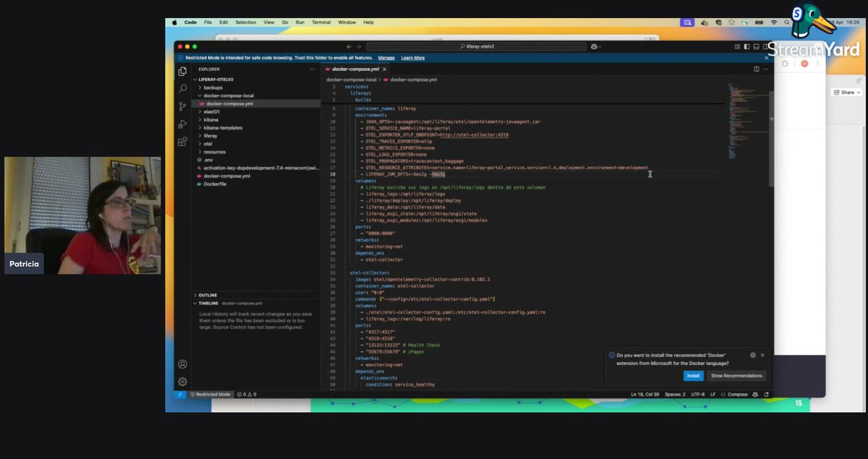Dismiss the Restricted Mode banner
The width and height of the screenshot is (868, 459).
point(767,58)
